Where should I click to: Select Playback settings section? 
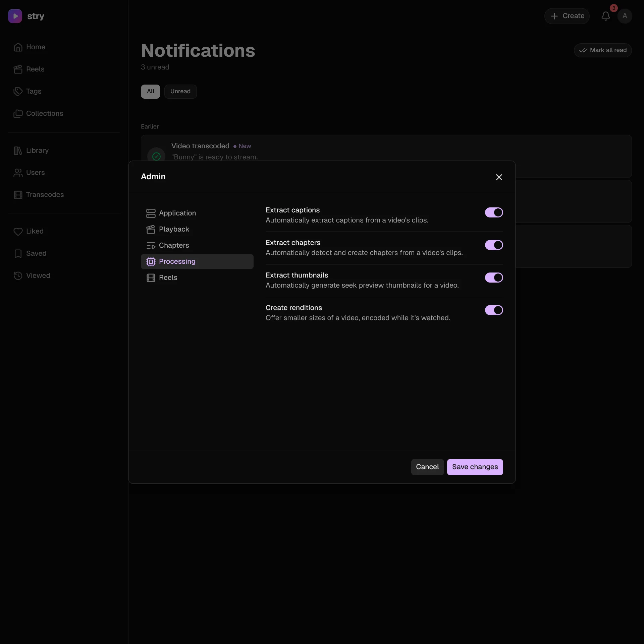[x=197, y=229]
